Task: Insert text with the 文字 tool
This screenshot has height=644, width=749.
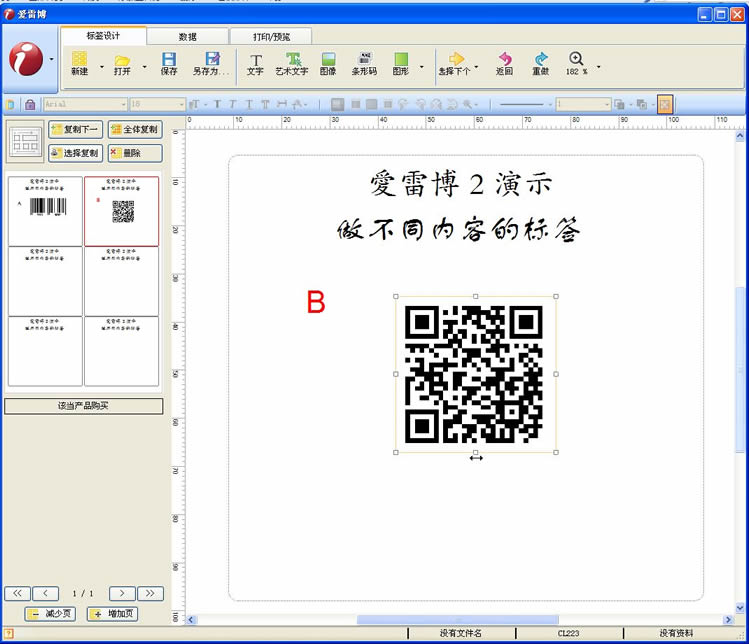Action: [255, 64]
